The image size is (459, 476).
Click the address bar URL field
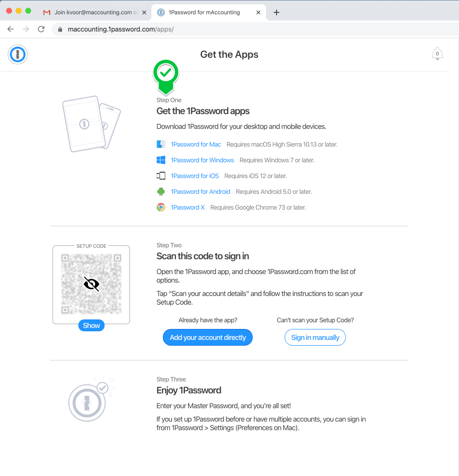coord(255,30)
